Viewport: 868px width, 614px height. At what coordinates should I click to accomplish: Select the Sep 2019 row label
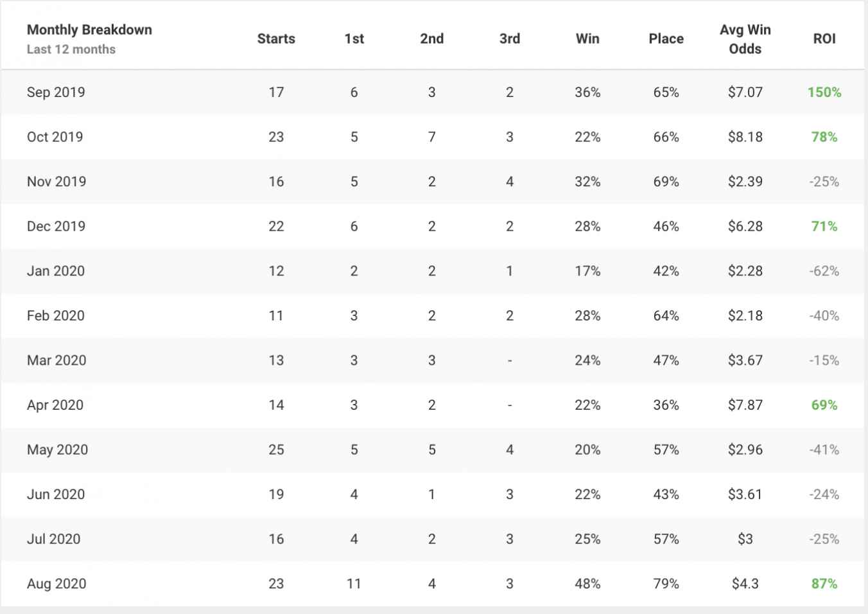[x=56, y=92]
